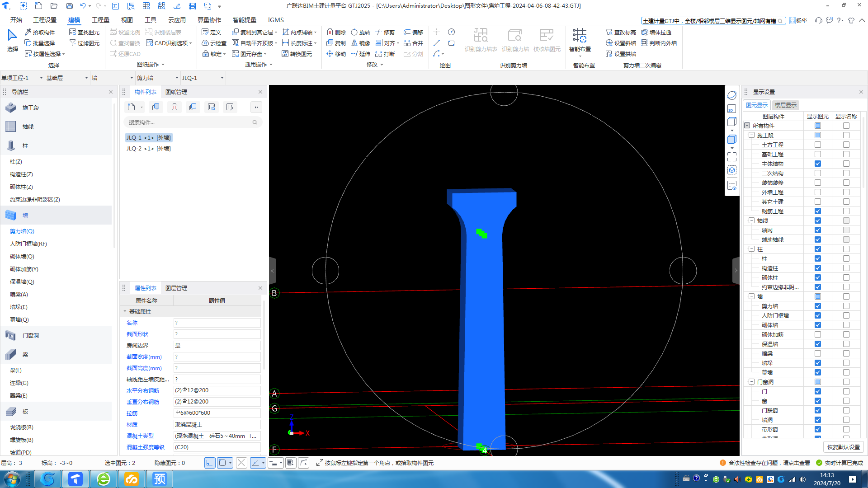Select the 选择 arrow tool
This screenshot has width=868, height=488.
tap(12, 40)
